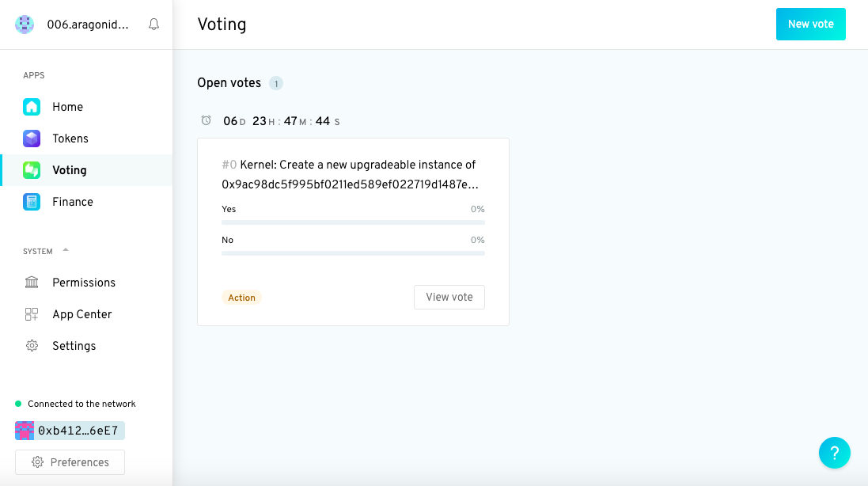Click the Voting app icon
Viewport: 868px width, 486px height.
pyautogui.click(x=32, y=170)
